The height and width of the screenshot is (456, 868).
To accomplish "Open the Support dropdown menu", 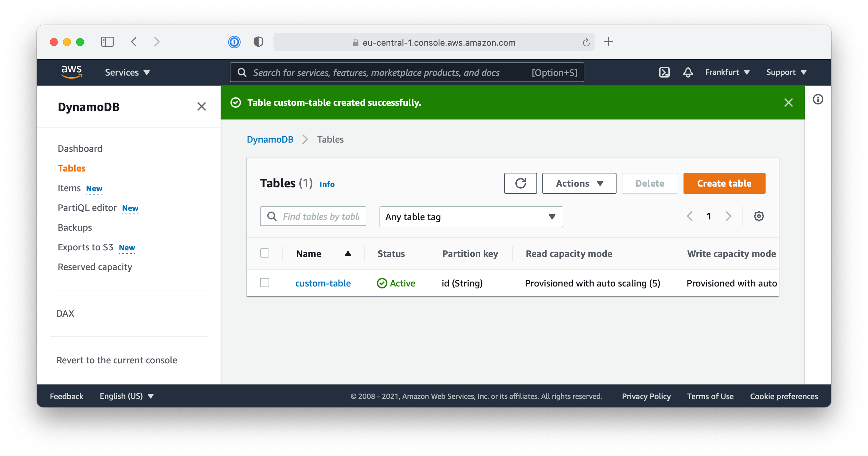I will tap(786, 72).
